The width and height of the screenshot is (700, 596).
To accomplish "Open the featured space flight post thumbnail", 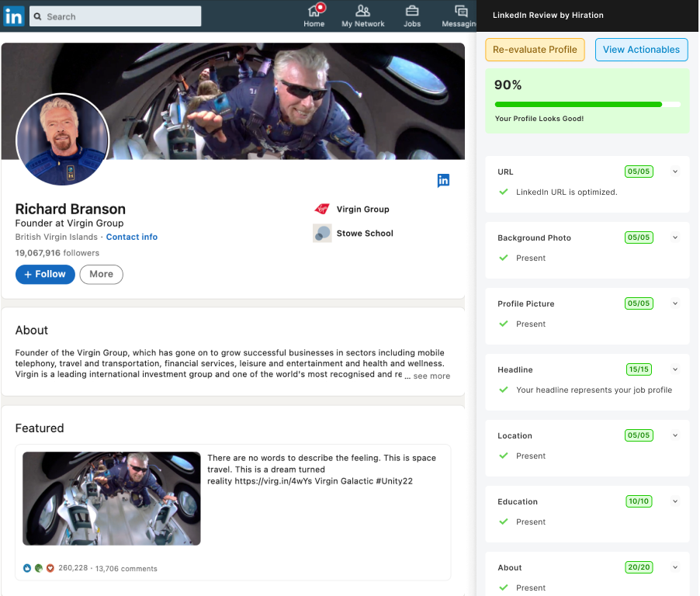I will [112, 498].
